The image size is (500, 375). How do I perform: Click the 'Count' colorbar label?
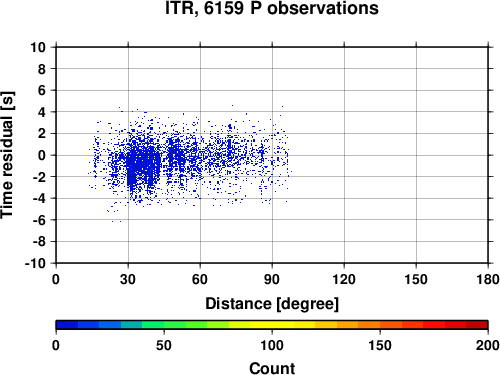(272, 368)
